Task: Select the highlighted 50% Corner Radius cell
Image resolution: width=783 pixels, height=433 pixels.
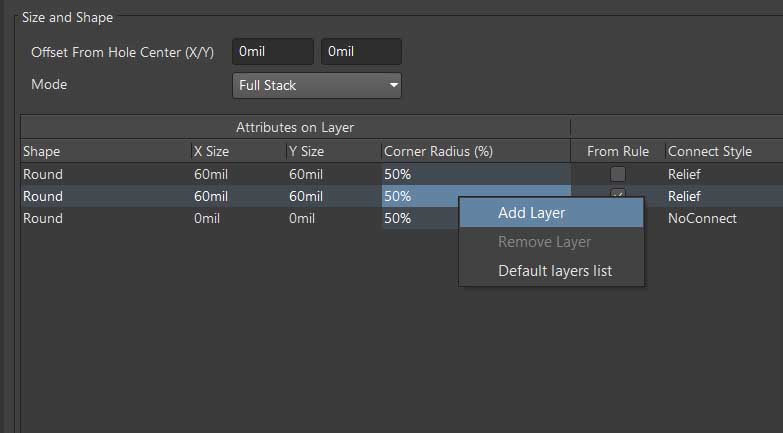Action: pyautogui.click(x=419, y=196)
